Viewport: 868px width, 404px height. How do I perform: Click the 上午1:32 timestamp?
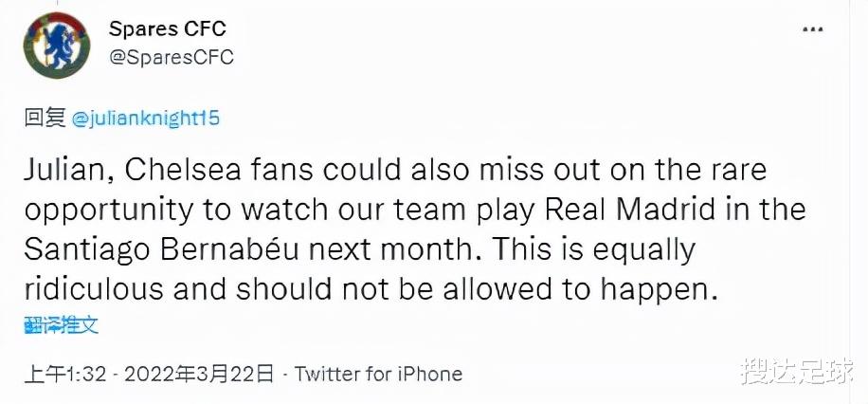(64, 375)
